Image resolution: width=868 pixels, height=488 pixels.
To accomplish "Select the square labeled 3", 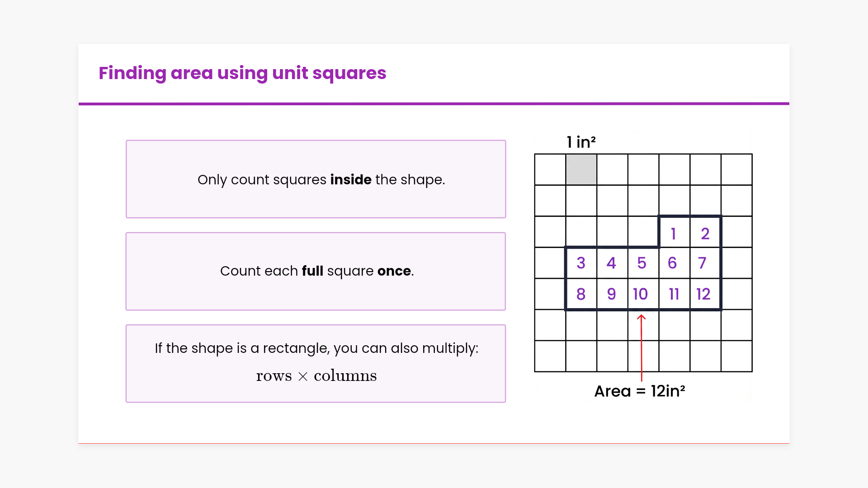I will point(581,263).
